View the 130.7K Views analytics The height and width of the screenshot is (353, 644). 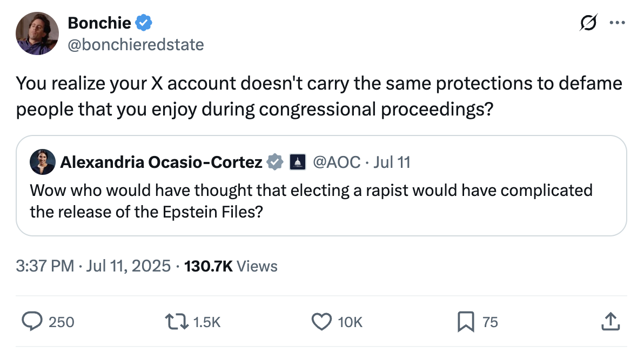[x=231, y=266]
